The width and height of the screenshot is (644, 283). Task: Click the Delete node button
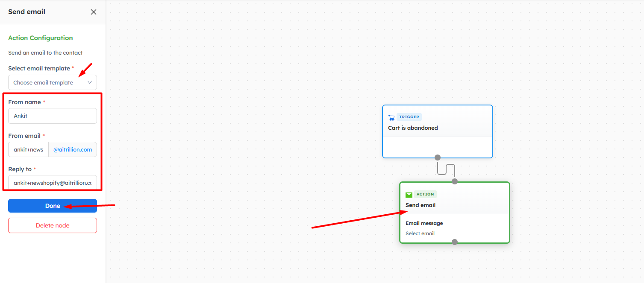point(53,225)
